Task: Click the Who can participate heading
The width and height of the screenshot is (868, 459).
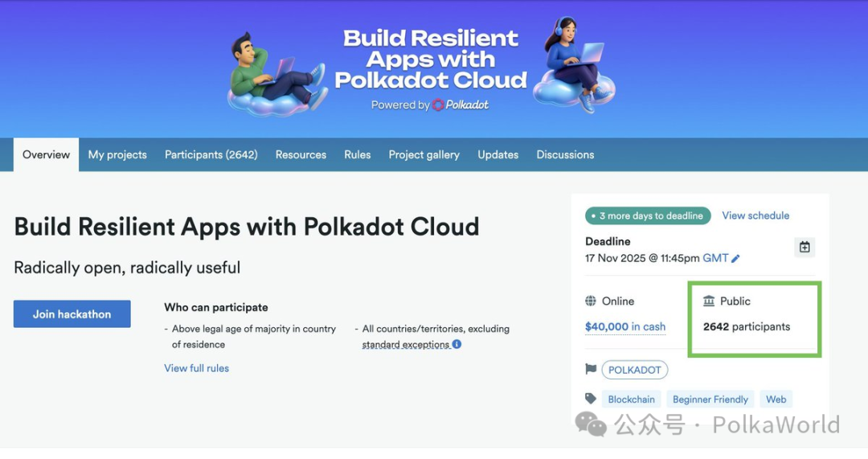Action: point(216,307)
